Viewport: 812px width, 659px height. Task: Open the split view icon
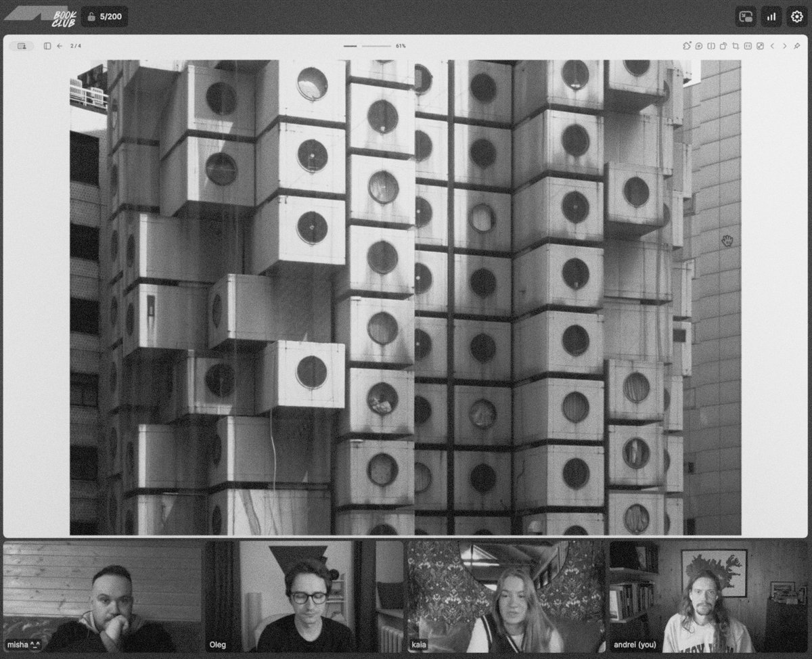click(x=711, y=46)
